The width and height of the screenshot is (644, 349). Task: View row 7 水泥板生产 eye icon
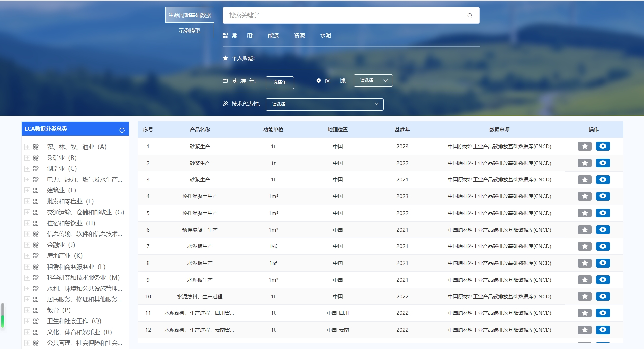click(x=603, y=246)
